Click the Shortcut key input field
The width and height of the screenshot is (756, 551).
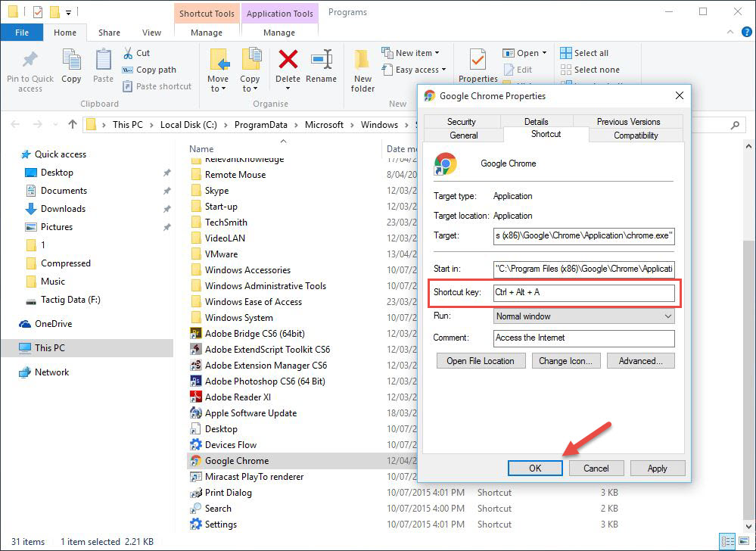pyautogui.click(x=584, y=293)
